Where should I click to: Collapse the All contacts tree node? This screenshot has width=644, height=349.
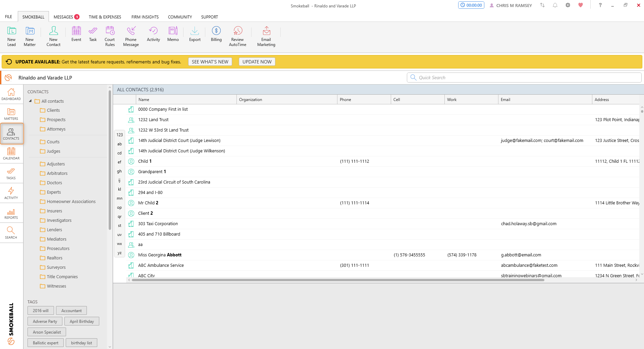pos(31,101)
